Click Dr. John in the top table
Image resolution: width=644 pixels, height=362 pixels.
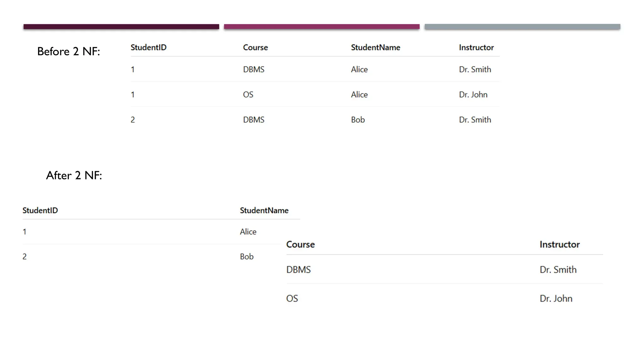coord(473,95)
